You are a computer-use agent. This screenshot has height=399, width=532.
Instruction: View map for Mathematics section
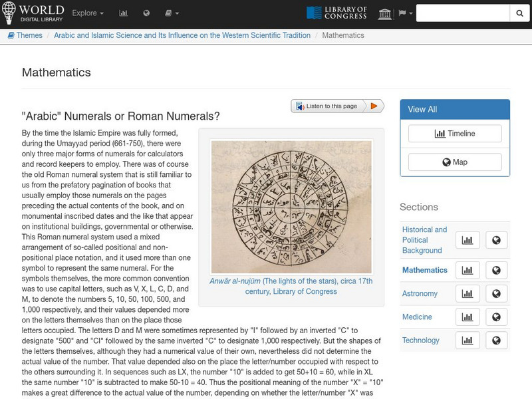496,270
